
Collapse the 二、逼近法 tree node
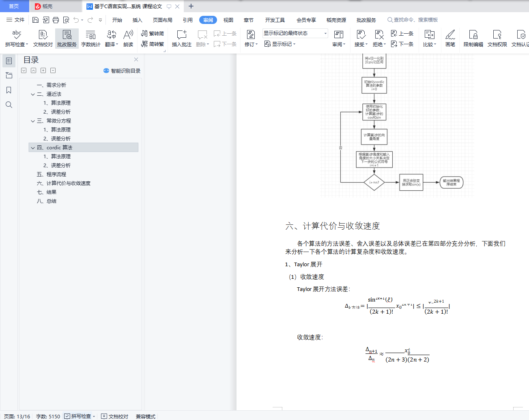coord(33,94)
